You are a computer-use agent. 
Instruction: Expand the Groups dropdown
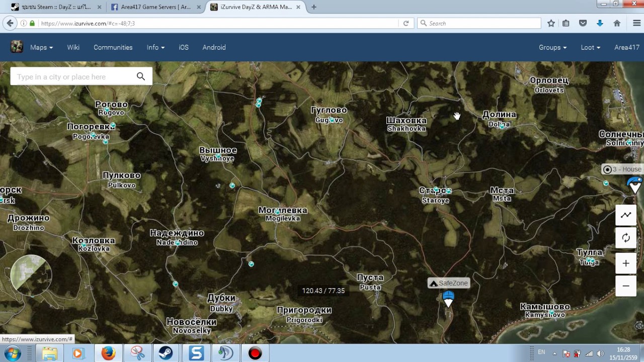pos(552,47)
